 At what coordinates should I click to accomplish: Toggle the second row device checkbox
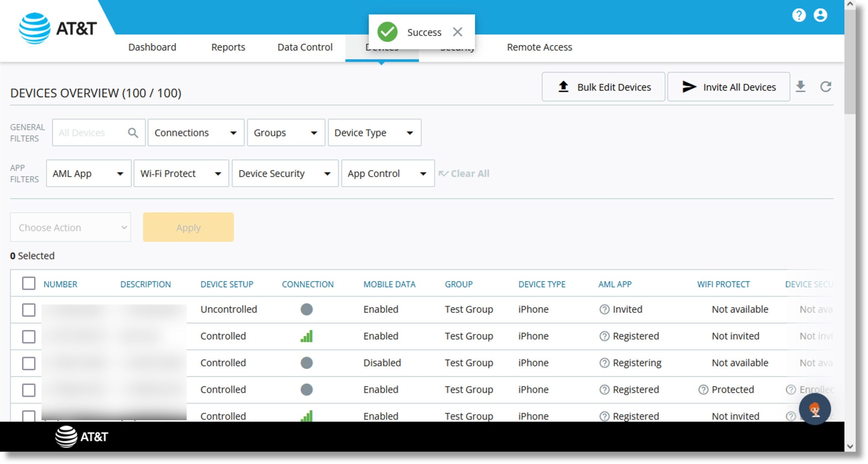point(29,336)
